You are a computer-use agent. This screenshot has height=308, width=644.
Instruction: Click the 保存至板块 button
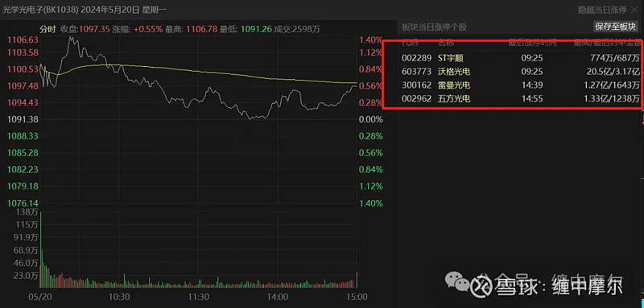pyautogui.click(x=616, y=27)
